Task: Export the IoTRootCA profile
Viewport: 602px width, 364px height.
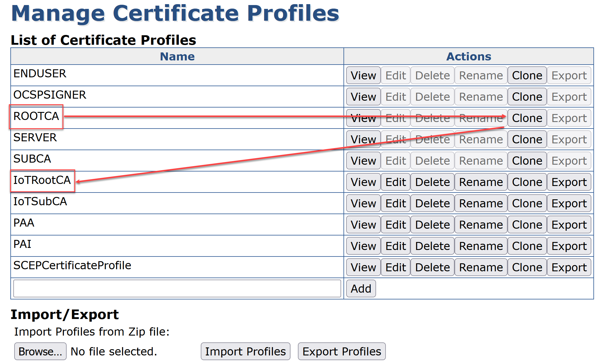Action: pyautogui.click(x=569, y=182)
